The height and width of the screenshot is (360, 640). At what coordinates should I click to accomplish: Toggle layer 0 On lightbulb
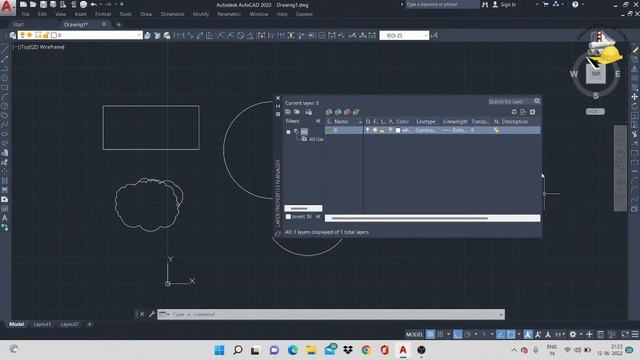click(367, 130)
